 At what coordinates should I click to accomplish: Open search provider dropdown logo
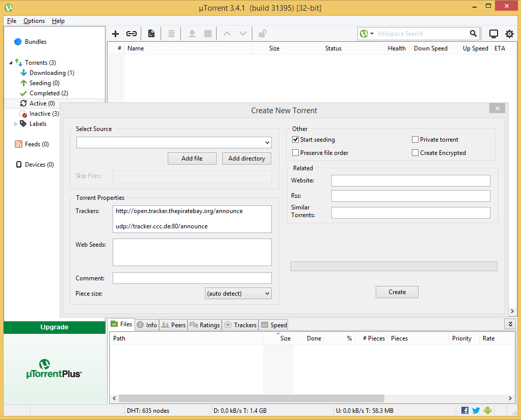click(367, 34)
